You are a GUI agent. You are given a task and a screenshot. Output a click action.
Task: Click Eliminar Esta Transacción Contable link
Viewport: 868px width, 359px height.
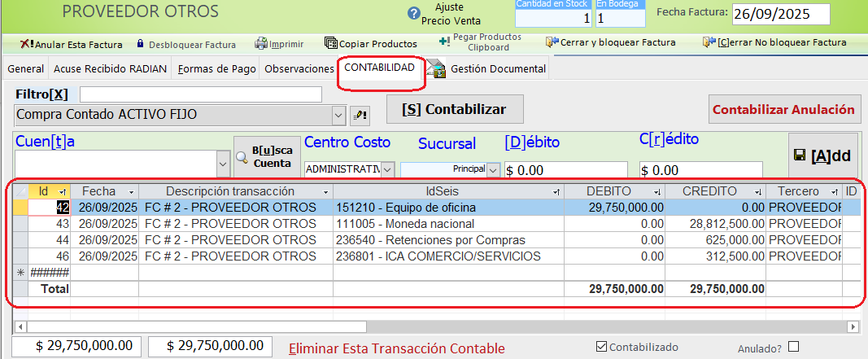click(x=397, y=348)
